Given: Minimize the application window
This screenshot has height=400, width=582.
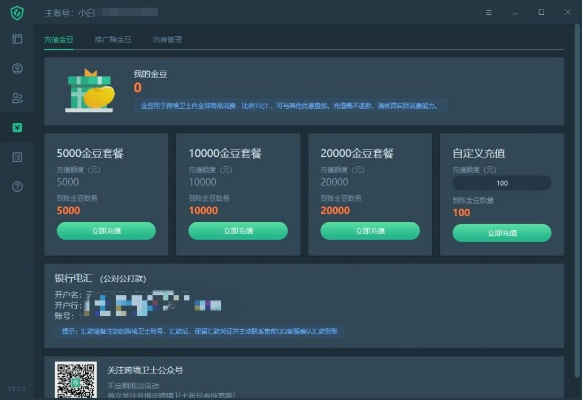Looking at the screenshot, I should [515, 13].
